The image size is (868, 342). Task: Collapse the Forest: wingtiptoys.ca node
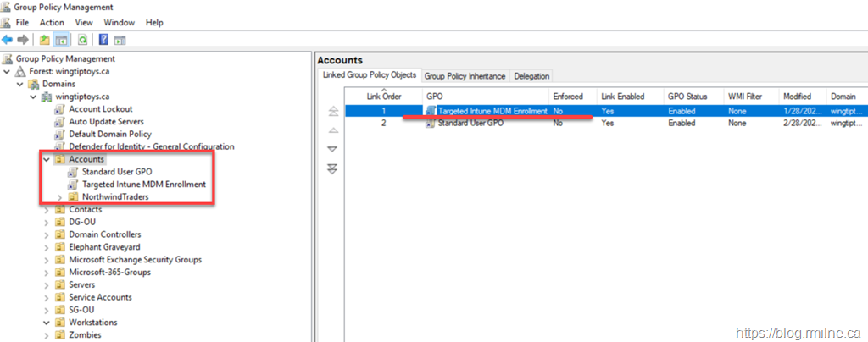(x=8, y=72)
